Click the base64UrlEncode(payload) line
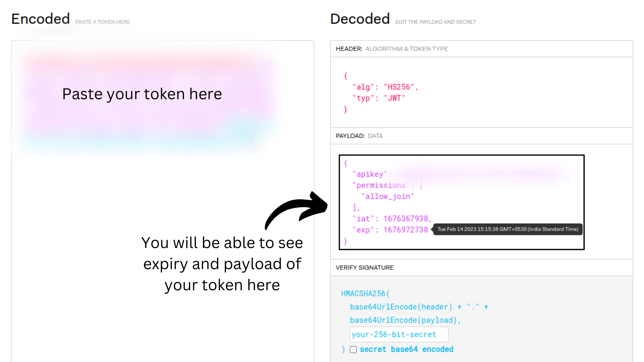Image resolution: width=644 pixels, height=362 pixels. [406, 320]
